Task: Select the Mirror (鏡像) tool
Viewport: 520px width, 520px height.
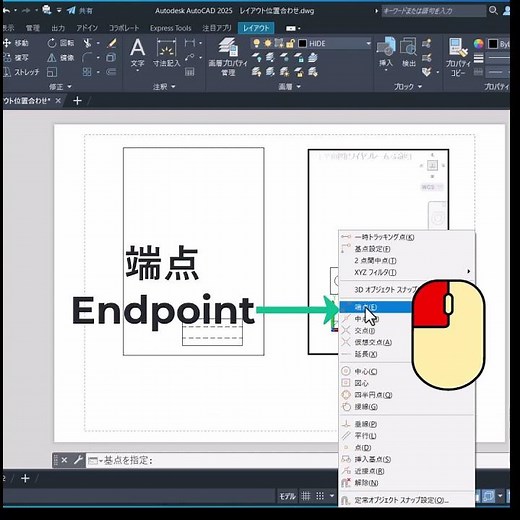Action: pyautogui.click(x=61, y=58)
